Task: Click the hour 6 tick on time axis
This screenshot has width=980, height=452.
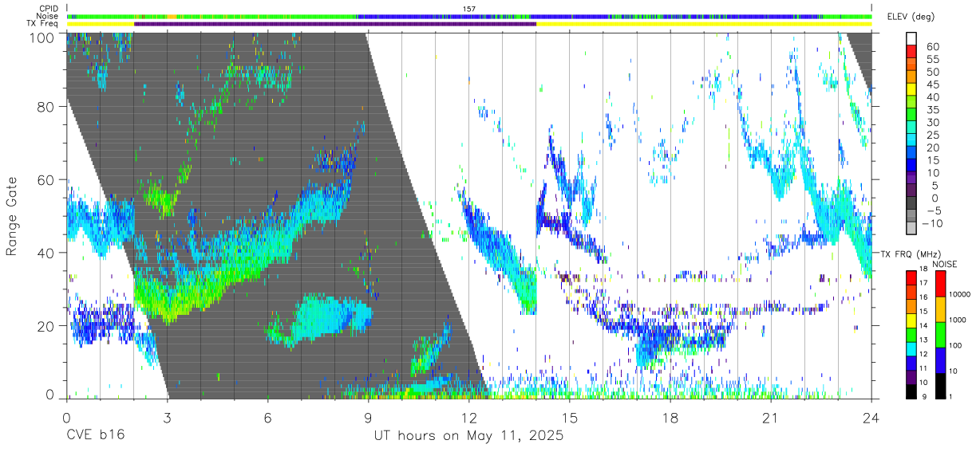Action: [x=267, y=418]
